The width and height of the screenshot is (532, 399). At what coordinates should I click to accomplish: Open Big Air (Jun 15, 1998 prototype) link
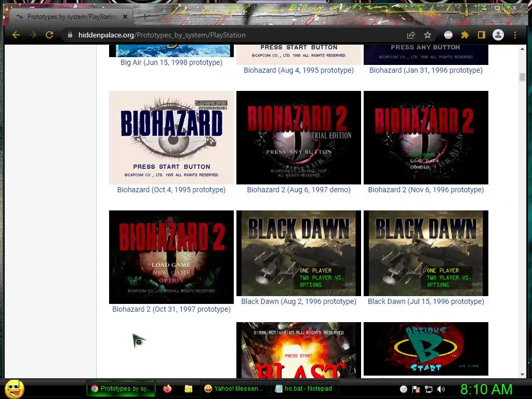point(171,62)
